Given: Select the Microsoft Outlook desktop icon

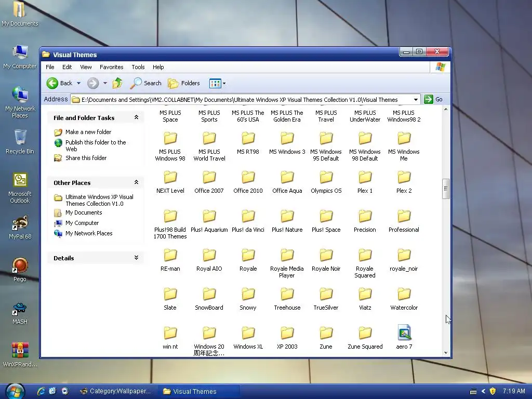Looking at the screenshot, I should (20, 188).
